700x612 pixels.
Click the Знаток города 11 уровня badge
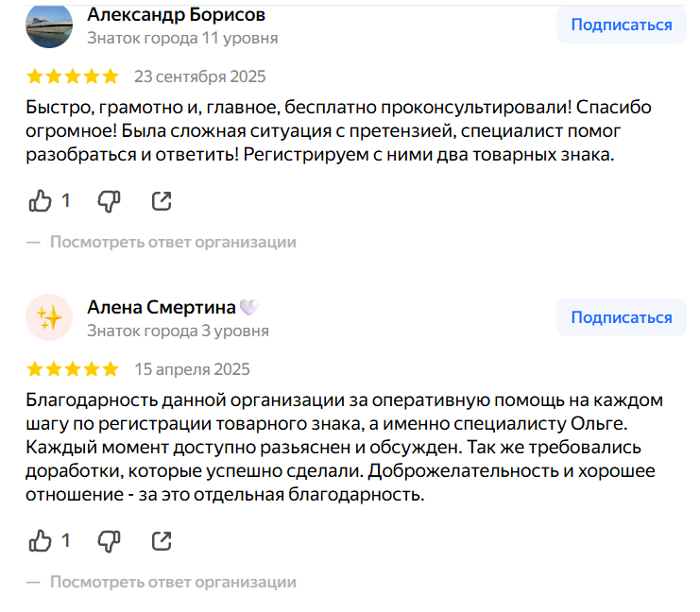(x=182, y=38)
